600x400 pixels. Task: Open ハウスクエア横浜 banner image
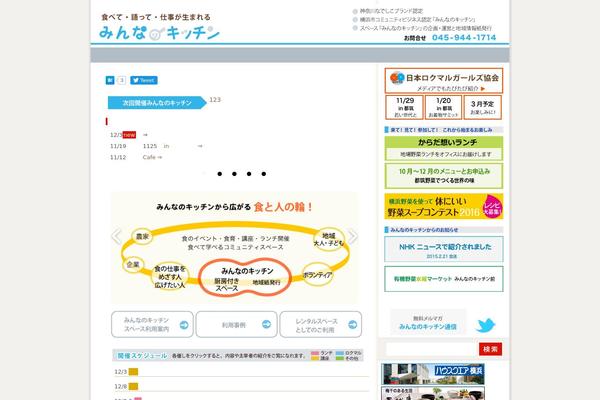point(433,374)
